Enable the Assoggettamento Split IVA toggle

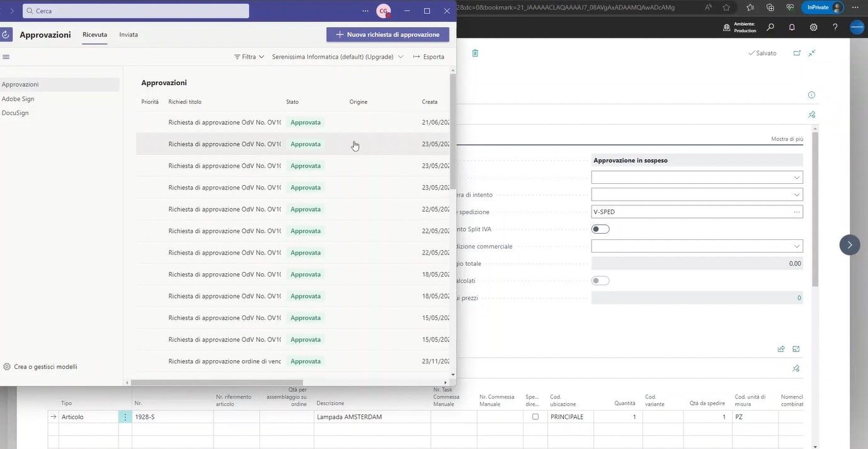click(x=600, y=229)
